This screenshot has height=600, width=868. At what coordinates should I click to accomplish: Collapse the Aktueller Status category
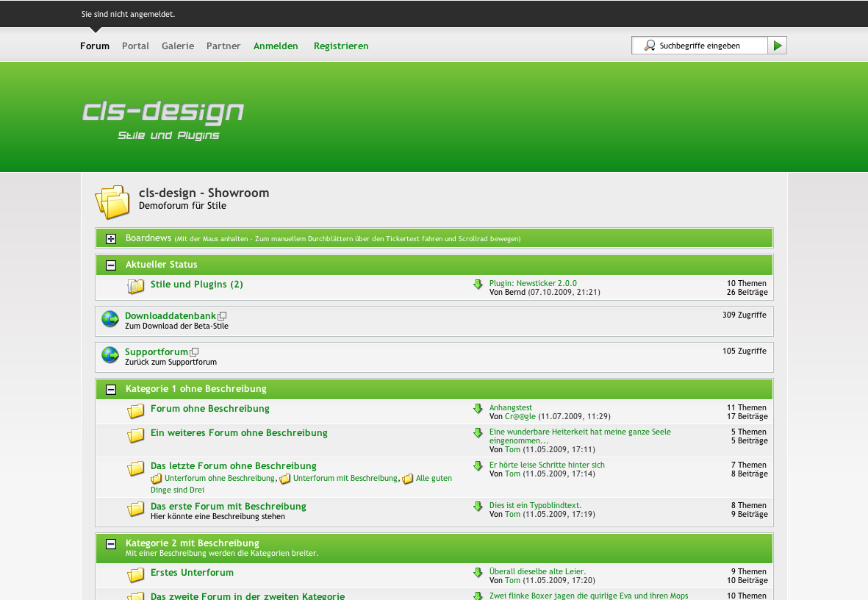(x=111, y=265)
